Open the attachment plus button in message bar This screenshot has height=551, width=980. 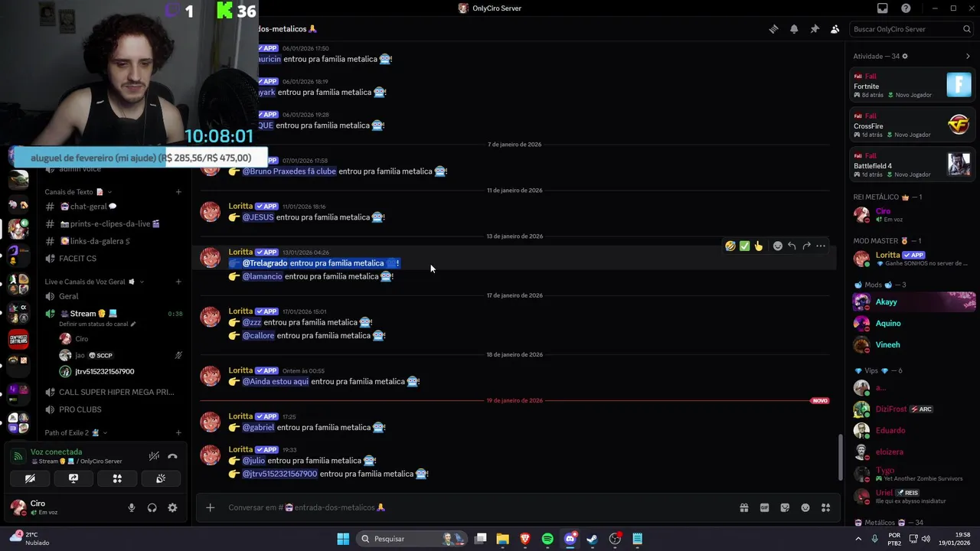click(x=210, y=507)
